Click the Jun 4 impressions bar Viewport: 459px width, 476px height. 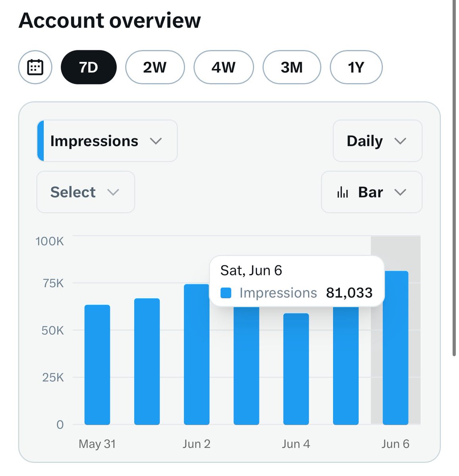(296, 369)
